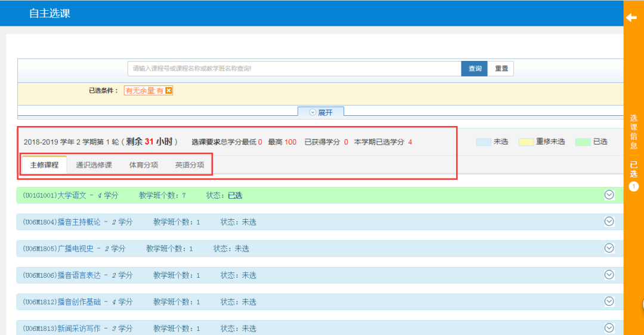Expand the 新闻采访写作 course row chevron
The image size is (644, 335).
pyautogui.click(x=609, y=328)
